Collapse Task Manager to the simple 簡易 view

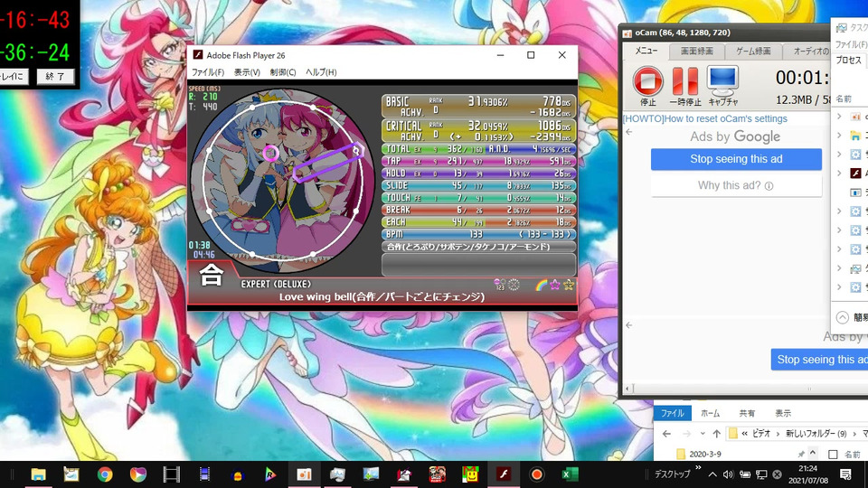pyautogui.click(x=852, y=317)
